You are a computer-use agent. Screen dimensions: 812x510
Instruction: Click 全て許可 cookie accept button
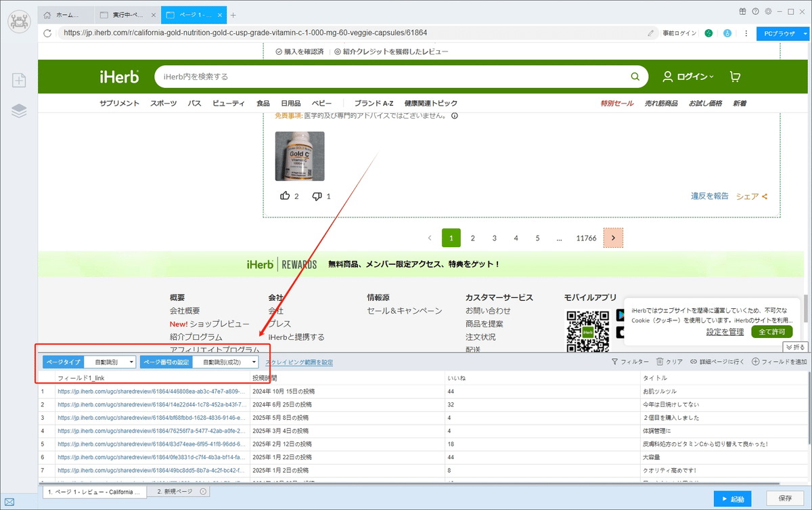tap(771, 332)
